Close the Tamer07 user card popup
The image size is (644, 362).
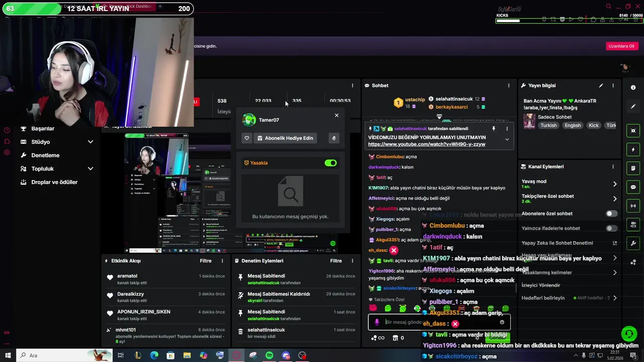(x=337, y=116)
